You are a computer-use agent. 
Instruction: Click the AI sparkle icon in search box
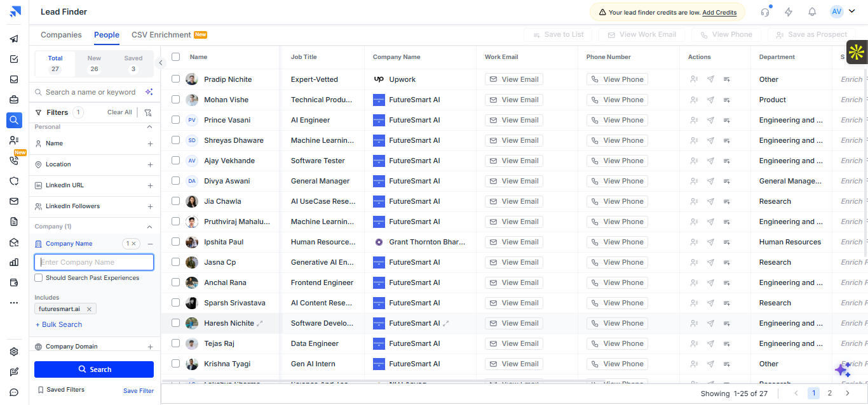[x=149, y=92]
